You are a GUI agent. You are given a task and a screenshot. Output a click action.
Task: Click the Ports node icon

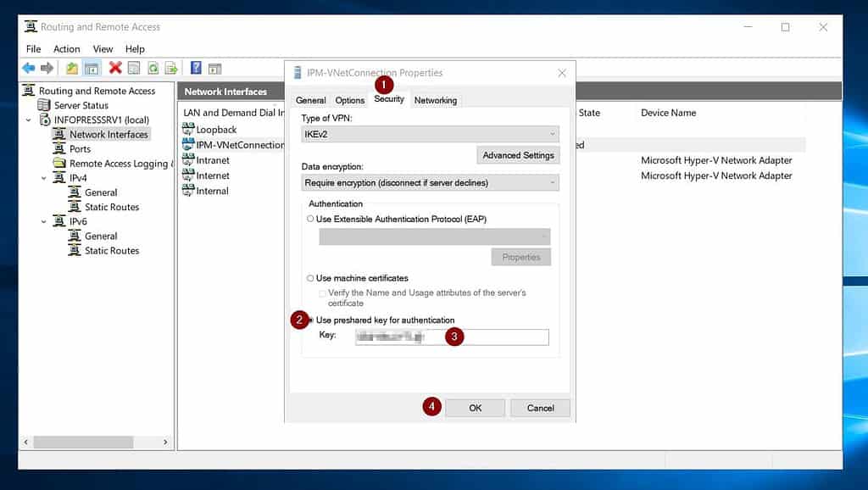tap(58, 148)
